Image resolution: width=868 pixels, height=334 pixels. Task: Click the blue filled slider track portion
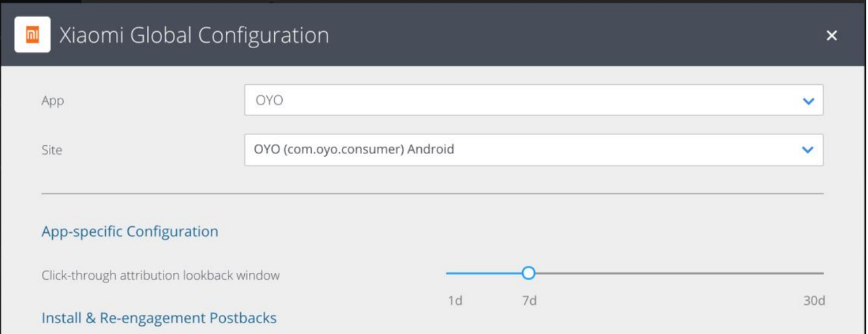(x=485, y=273)
